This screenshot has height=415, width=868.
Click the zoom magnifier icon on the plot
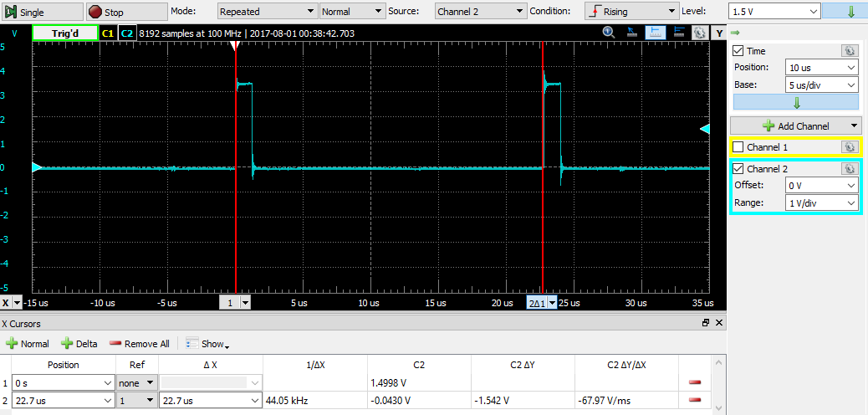[x=610, y=33]
